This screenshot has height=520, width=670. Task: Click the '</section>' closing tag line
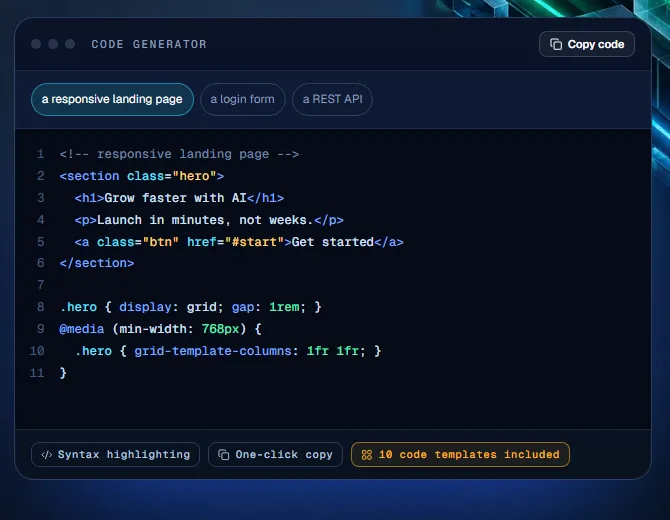(97, 263)
